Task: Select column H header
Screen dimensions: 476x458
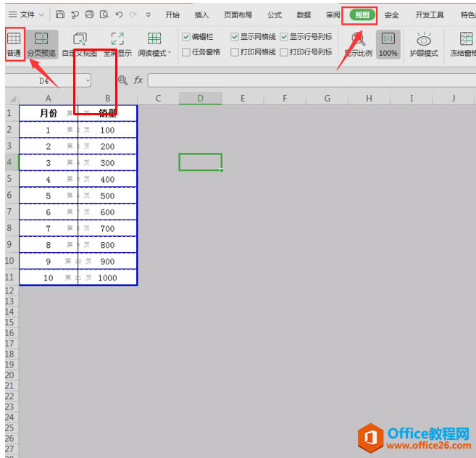Action: (x=369, y=99)
